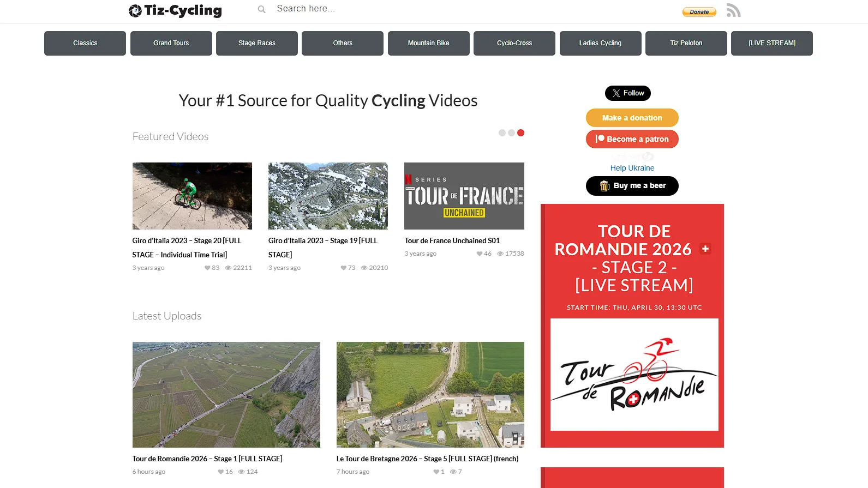Click the heart icon showing 46 likes
Image resolution: width=868 pixels, height=488 pixels.
point(479,254)
